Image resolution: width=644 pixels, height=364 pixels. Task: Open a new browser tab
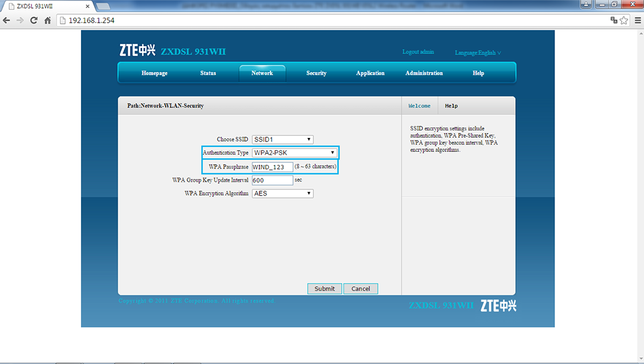102,6
